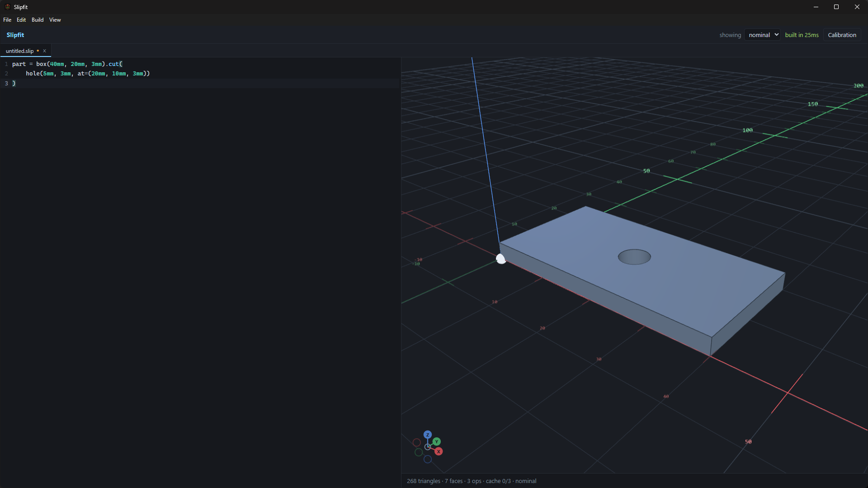Click the Slipfit app icon in title bar
This screenshot has width=868, height=488.
point(7,7)
